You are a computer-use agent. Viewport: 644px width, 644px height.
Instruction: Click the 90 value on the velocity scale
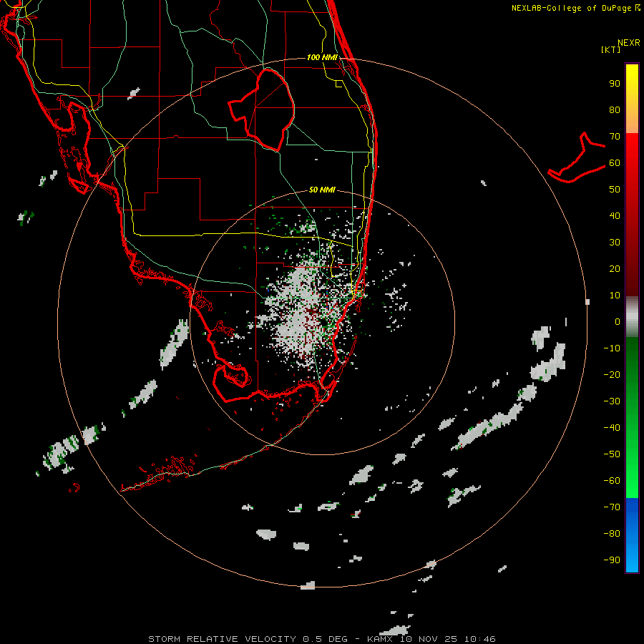(615, 84)
